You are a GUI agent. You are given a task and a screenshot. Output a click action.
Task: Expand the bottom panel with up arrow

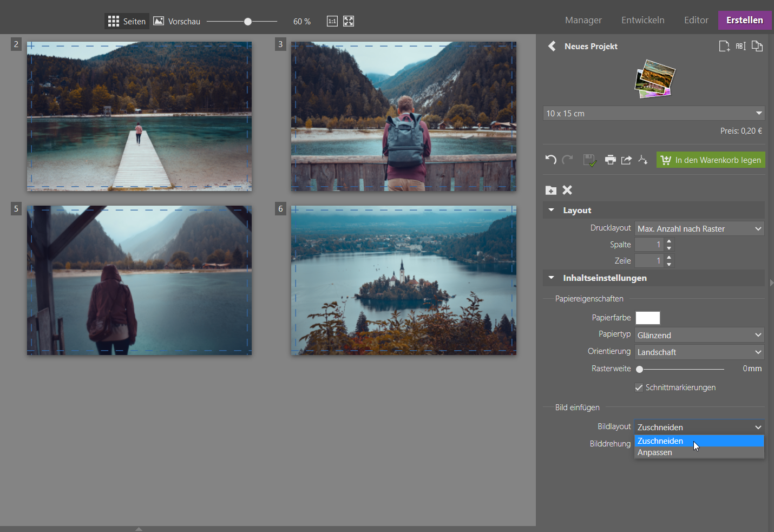click(x=139, y=529)
